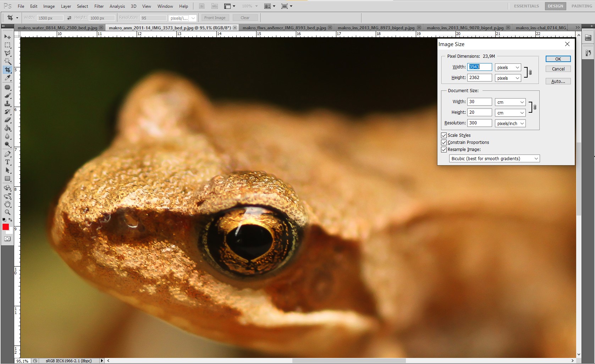This screenshot has height=364, width=595.
Task: Open the Analysis menu
Action: (117, 6)
